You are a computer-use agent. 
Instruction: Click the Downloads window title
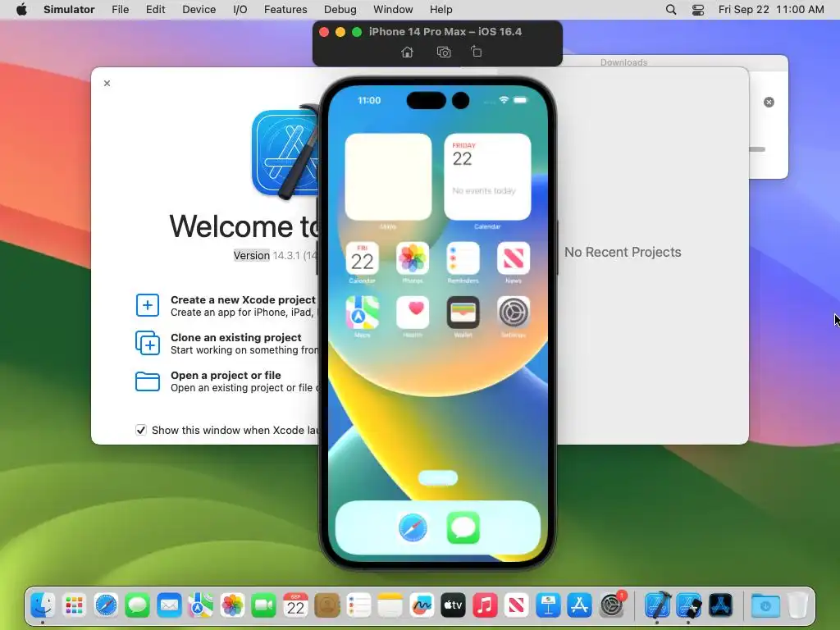pyautogui.click(x=623, y=62)
